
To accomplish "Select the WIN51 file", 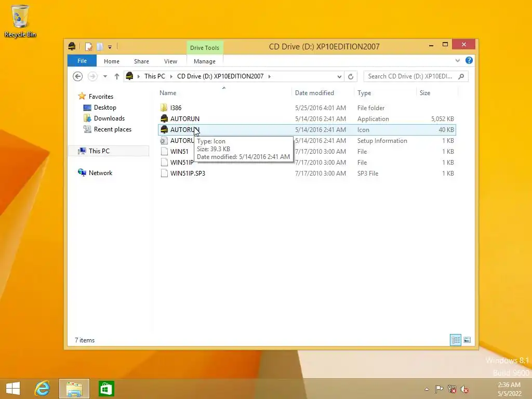I will [x=179, y=151].
